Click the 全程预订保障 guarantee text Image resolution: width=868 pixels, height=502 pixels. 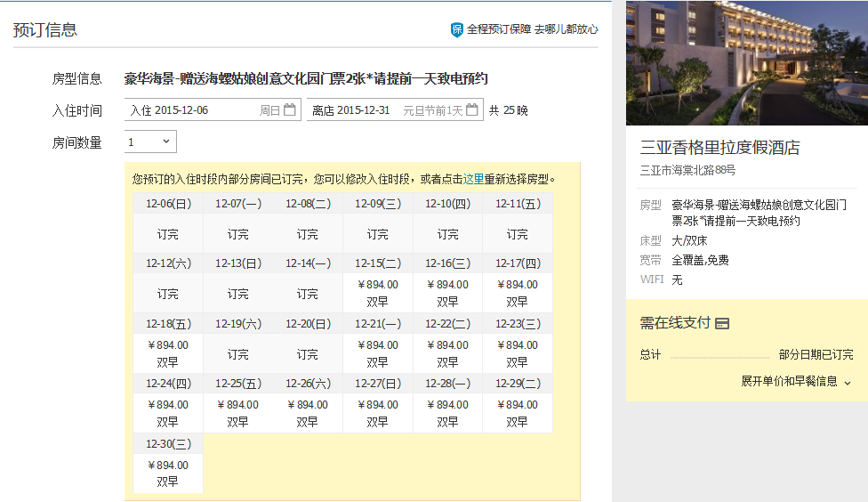click(x=498, y=29)
